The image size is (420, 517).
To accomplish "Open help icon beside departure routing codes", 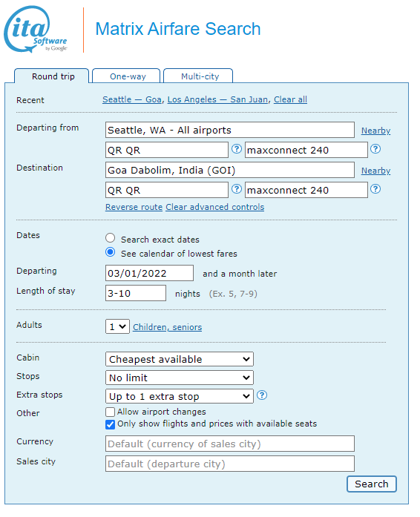I will [236, 149].
